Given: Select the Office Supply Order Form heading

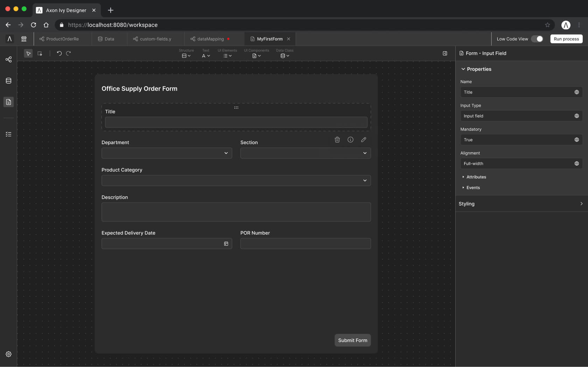Looking at the screenshot, I should point(139,89).
